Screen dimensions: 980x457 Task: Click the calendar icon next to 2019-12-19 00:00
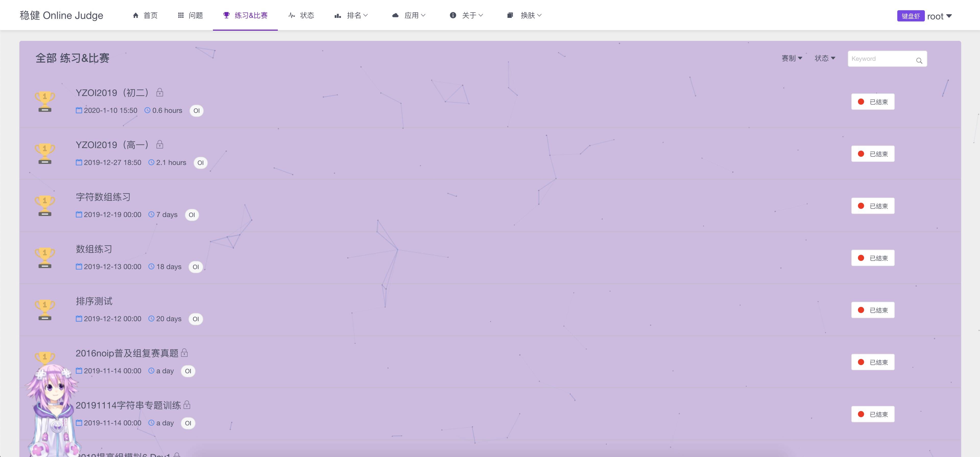click(79, 215)
